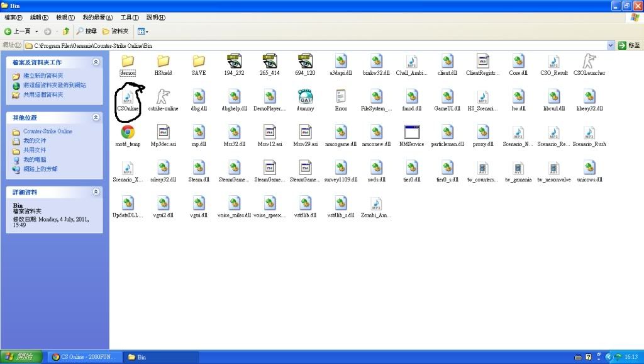Select the Mp3dec.asi file
This screenshot has height=364, width=644.
pos(163,136)
